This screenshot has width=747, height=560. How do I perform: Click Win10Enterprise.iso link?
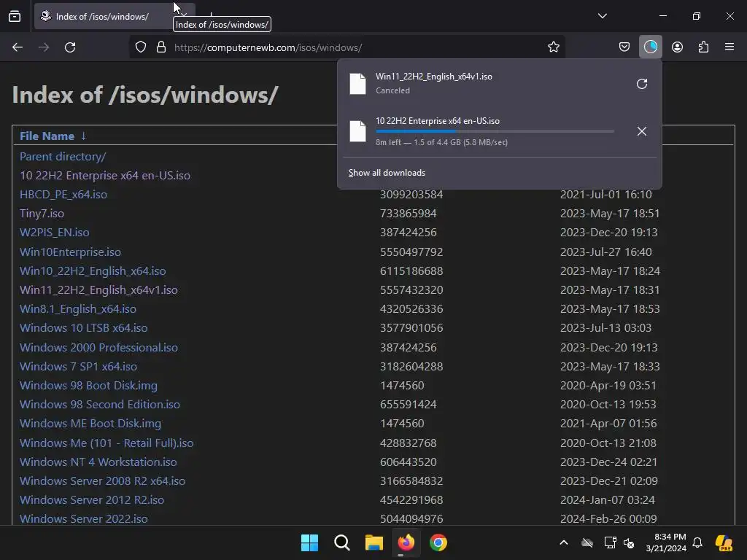pos(71,252)
